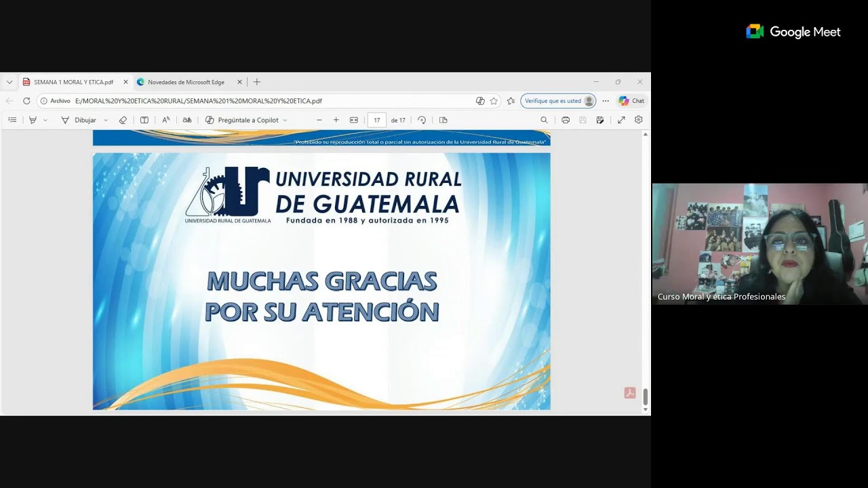This screenshot has height=488, width=868.
Task: Click the Curso Moral y ética Profesionales video tile
Action: point(759,244)
